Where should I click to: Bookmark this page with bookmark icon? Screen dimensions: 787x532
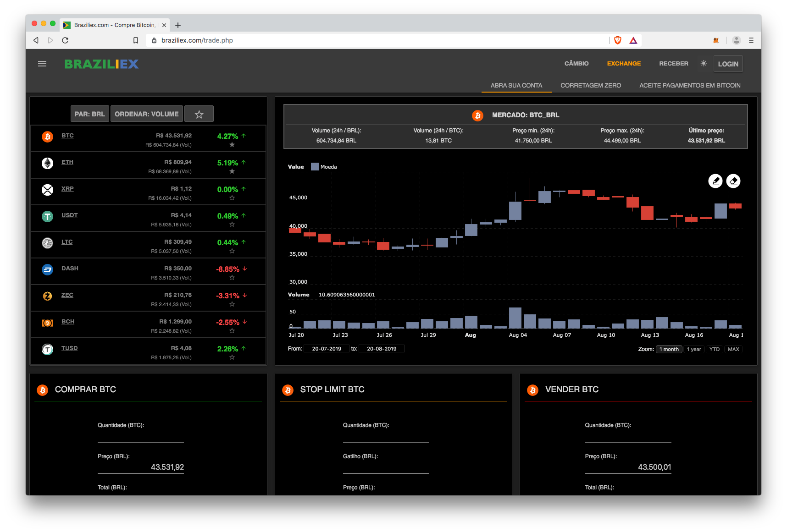136,40
